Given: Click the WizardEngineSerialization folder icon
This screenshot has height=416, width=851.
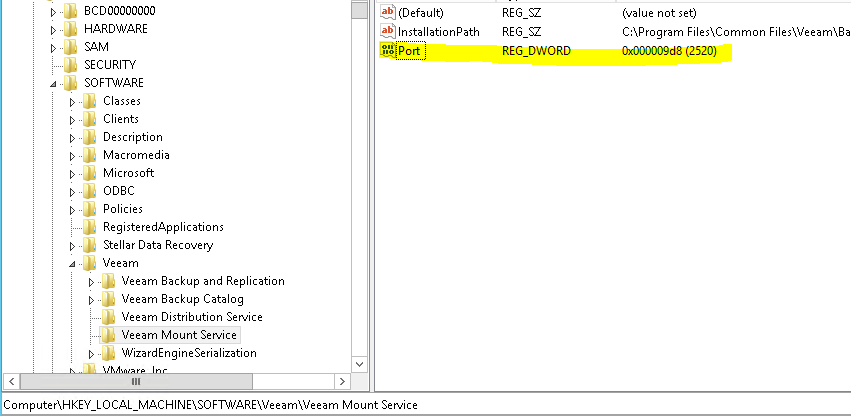Looking at the screenshot, I should coord(109,353).
